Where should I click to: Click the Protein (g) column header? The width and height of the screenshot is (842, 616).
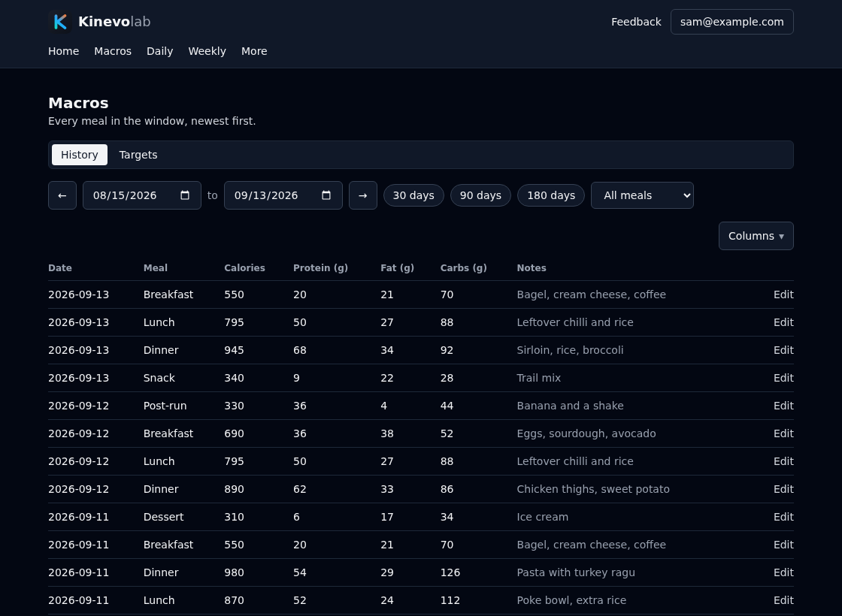[x=320, y=267]
